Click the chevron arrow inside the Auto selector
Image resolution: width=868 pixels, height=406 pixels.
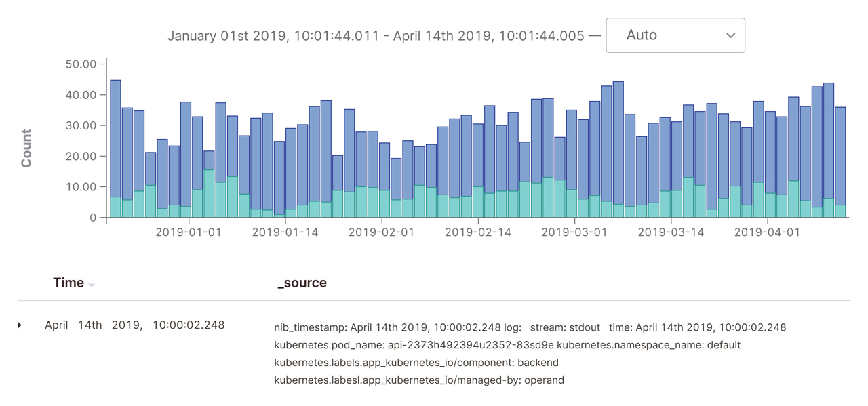(730, 35)
